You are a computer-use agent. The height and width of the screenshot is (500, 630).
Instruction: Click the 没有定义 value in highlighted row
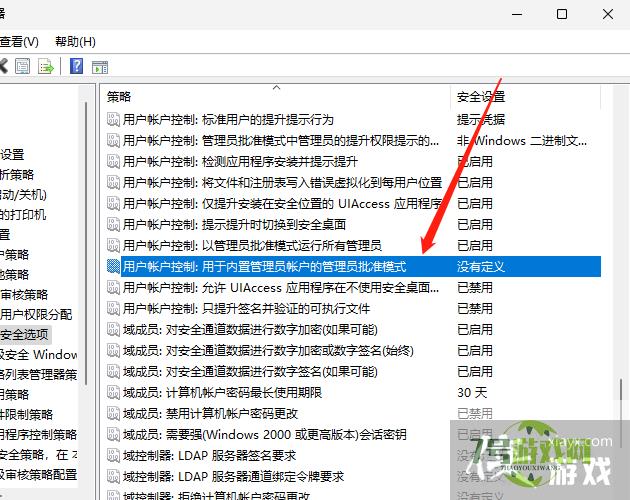pos(481,266)
